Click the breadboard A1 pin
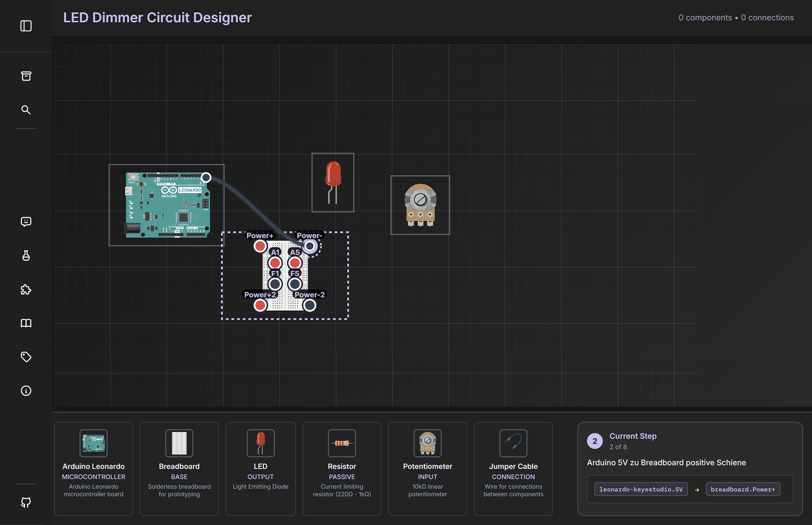 [x=275, y=263]
